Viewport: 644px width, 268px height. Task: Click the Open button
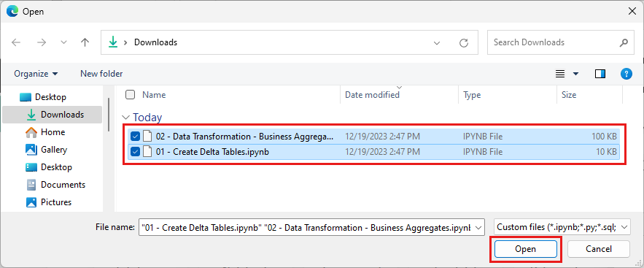click(526, 249)
